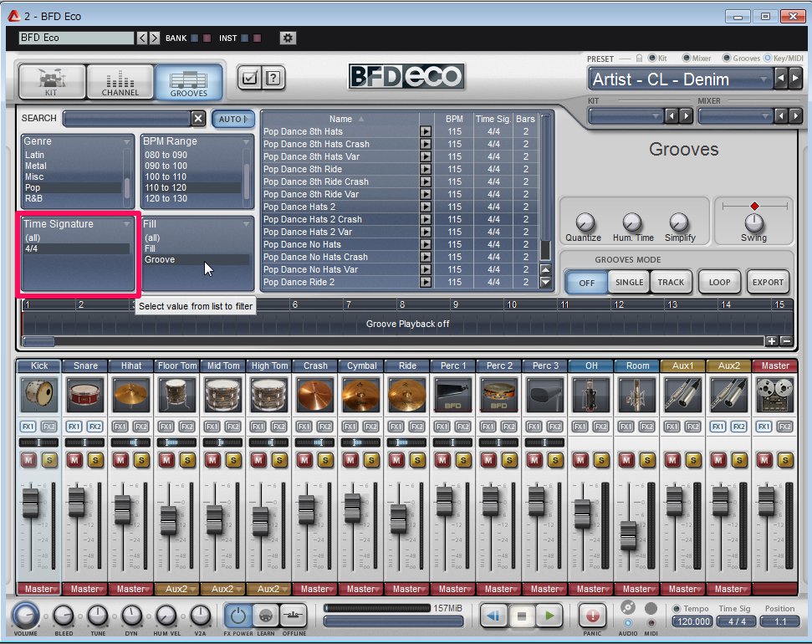
Task: Click the Panic button
Action: tap(592, 616)
